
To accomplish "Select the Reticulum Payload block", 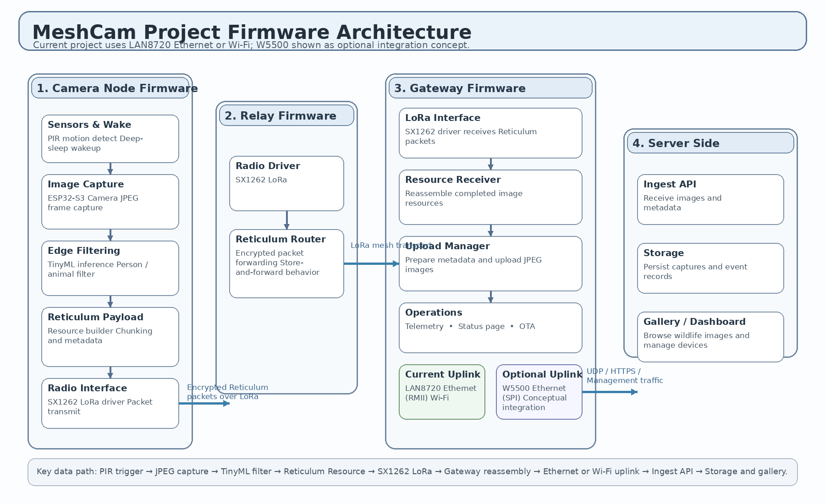I will (110, 337).
